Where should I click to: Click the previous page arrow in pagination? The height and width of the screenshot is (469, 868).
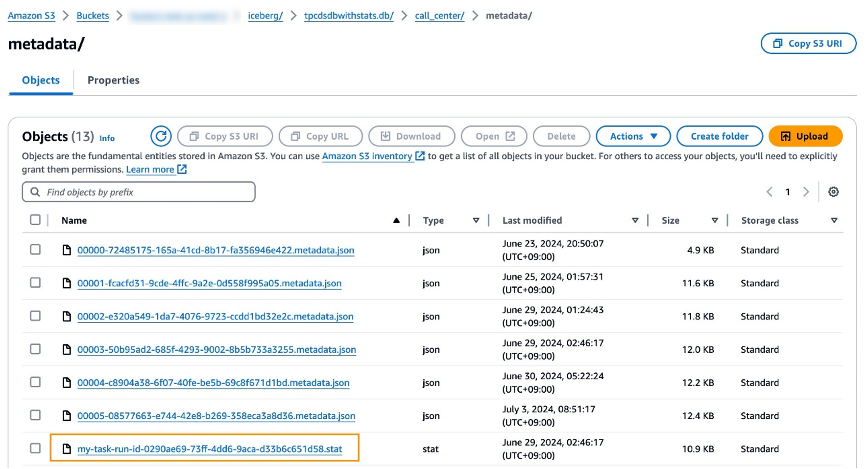click(769, 192)
